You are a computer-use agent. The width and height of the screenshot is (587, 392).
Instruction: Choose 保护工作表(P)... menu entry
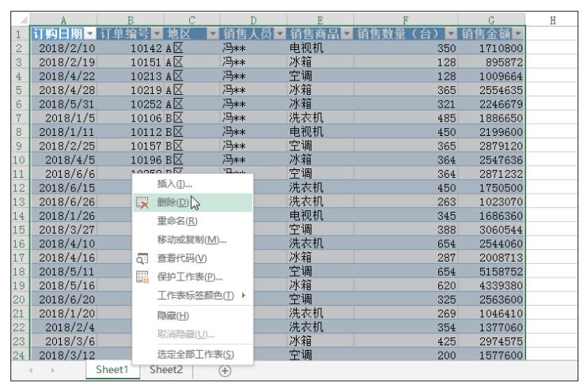click(x=193, y=277)
